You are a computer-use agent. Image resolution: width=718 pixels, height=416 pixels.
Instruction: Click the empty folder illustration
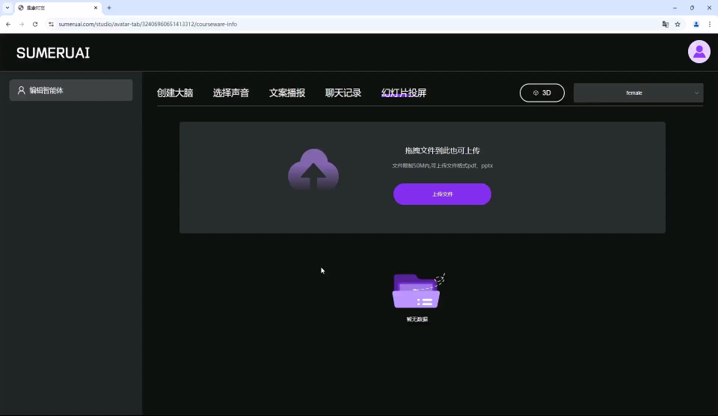(417, 291)
